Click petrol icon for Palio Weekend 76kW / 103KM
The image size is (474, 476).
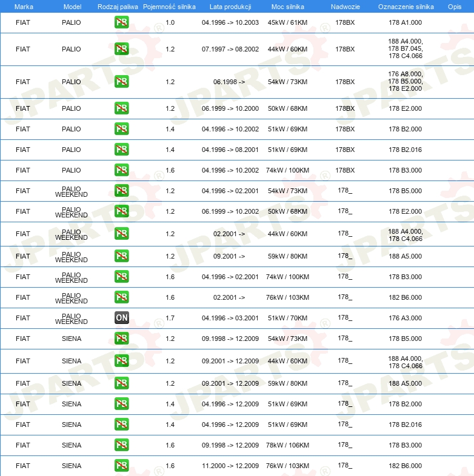pyautogui.click(x=121, y=297)
